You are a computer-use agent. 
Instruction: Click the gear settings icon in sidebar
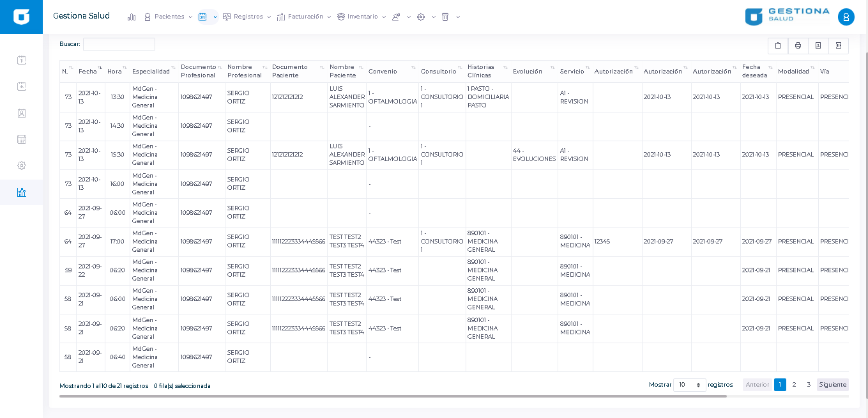point(22,166)
